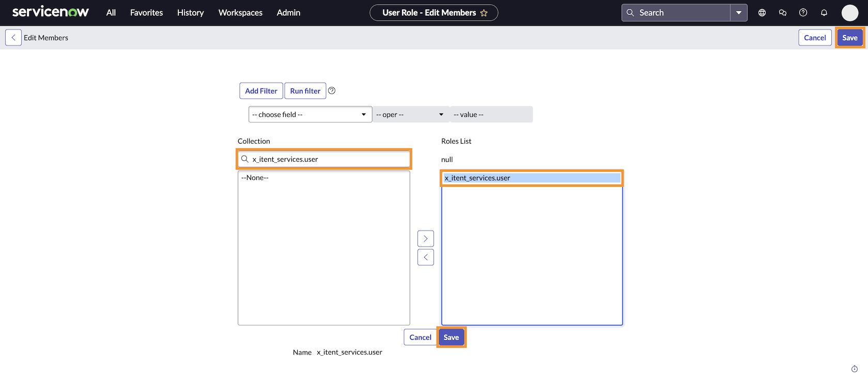Open the help question mark icon
Viewport: 868px width, 380px height.
pyautogui.click(x=803, y=13)
